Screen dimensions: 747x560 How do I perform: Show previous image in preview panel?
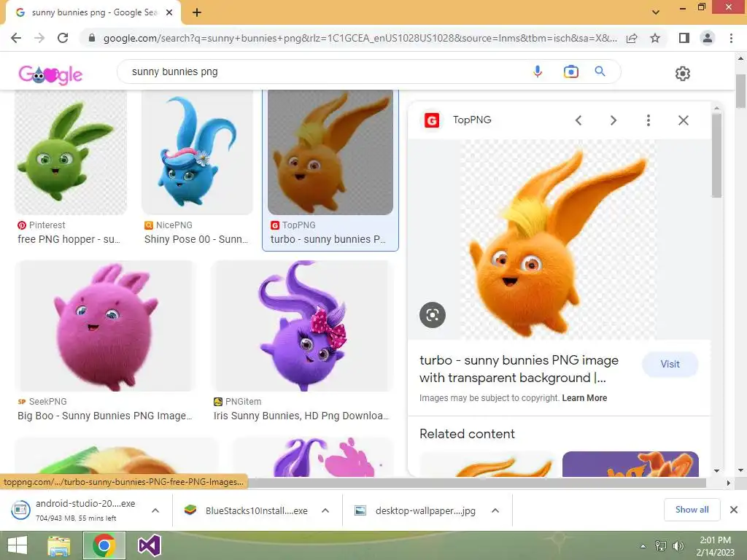[x=578, y=120]
